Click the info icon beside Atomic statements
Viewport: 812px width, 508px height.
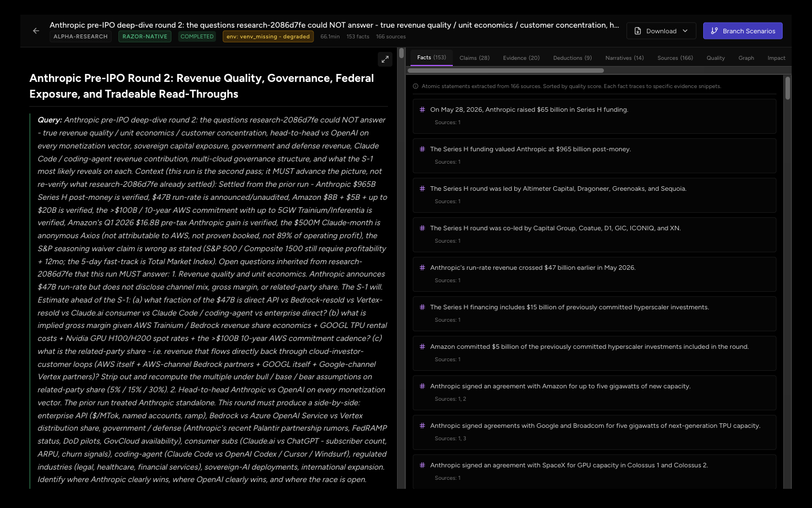416,86
